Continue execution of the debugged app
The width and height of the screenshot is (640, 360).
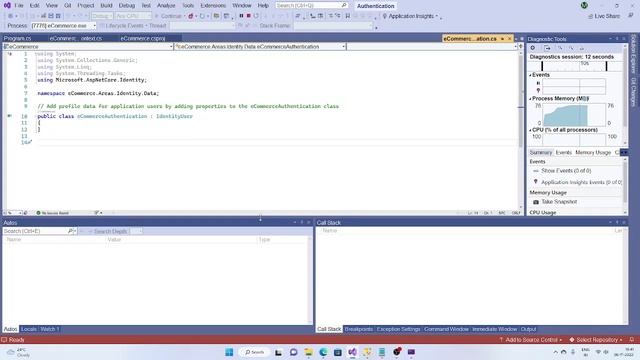168,16
